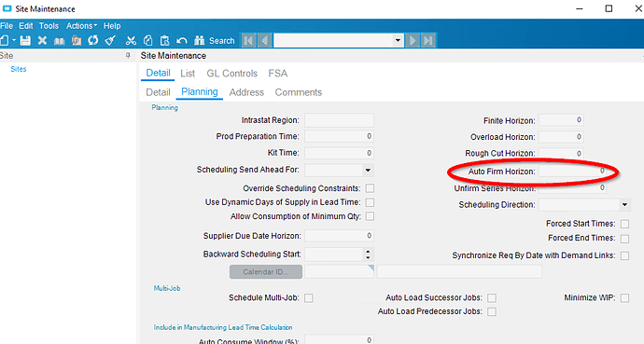
Task: Open the toolbar record navigation dropdown
Action: (x=398, y=41)
